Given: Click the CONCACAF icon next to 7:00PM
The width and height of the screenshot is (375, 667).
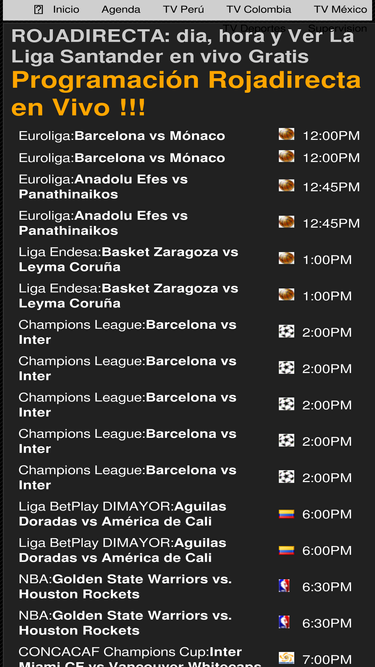Looking at the screenshot, I should tap(286, 658).
